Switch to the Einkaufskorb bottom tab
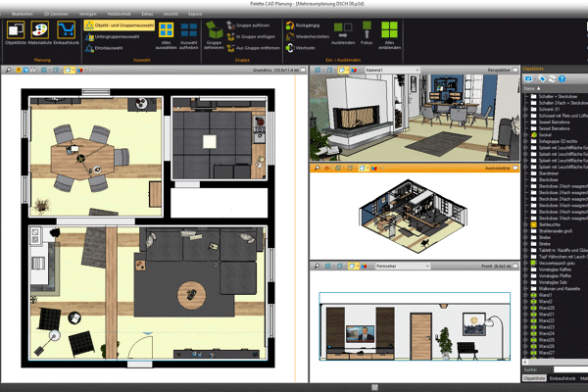The width and height of the screenshot is (588, 392). [x=561, y=376]
